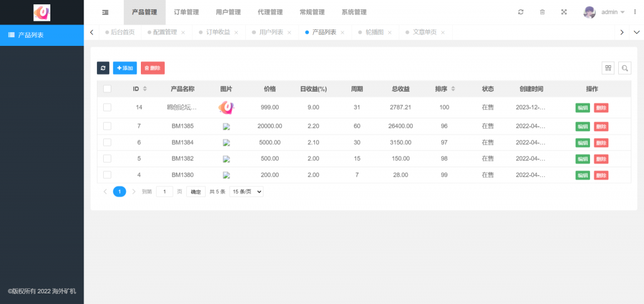Toggle the select-all checkbox in the table header
This screenshot has height=304, width=644.
coord(107,89)
